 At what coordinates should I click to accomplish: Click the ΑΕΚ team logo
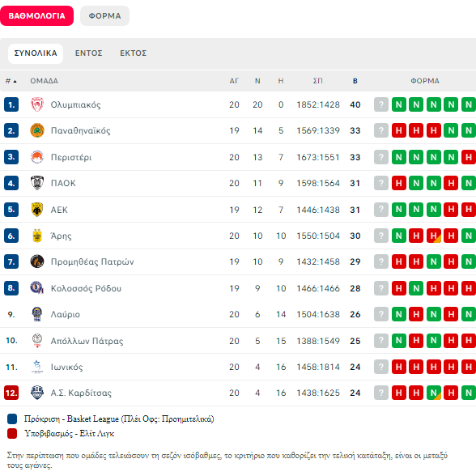(37, 210)
